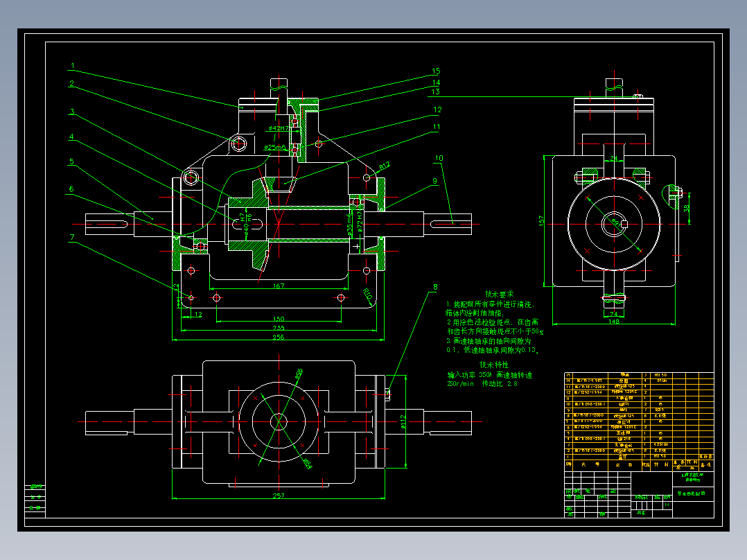
Task: Click the 低速轴轴承间隙为0.13 line
Action: 493,350
